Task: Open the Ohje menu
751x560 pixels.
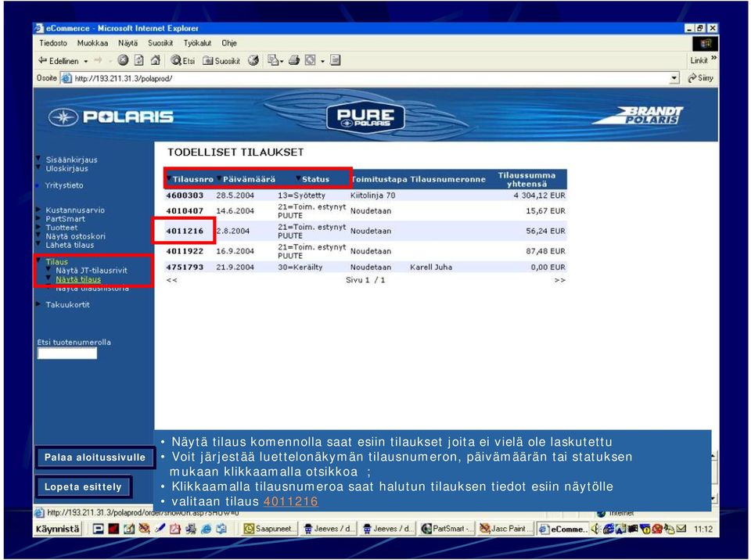Action: 229,43
